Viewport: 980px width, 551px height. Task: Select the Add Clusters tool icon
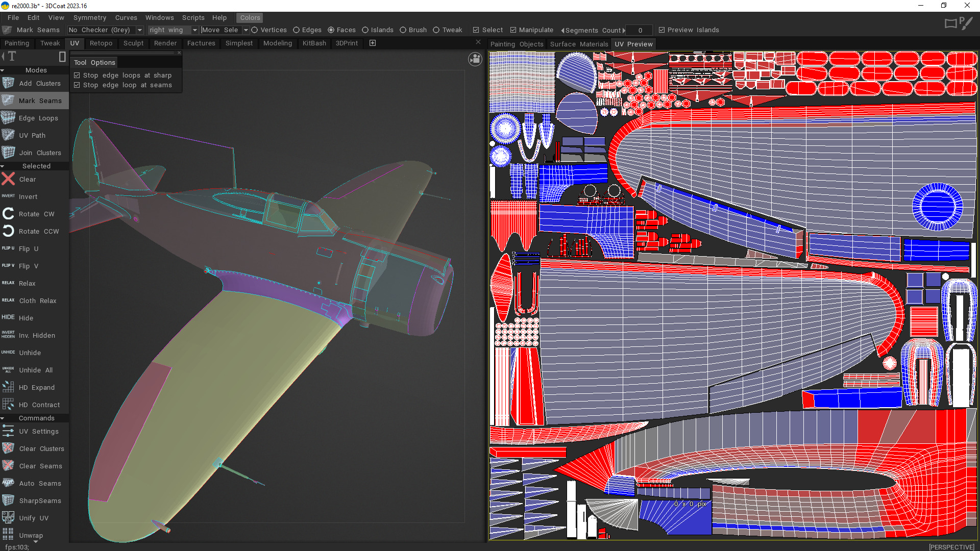pyautogui.click(x=8, y=83)
